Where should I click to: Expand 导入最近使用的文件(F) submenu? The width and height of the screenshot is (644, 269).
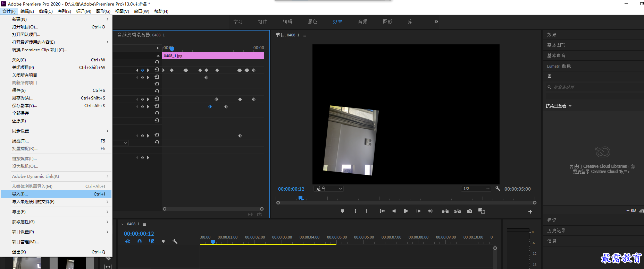pos(56,201)
